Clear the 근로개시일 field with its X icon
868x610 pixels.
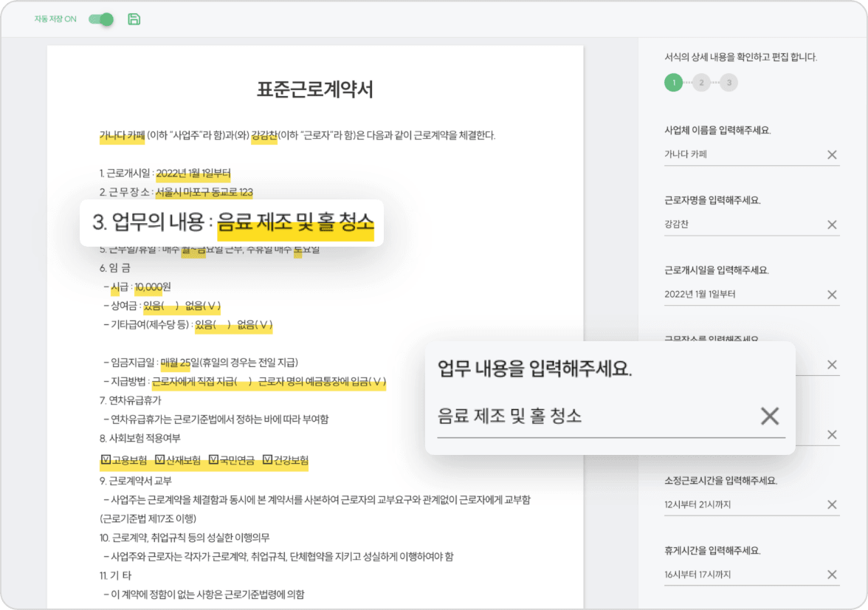[832, 295]
